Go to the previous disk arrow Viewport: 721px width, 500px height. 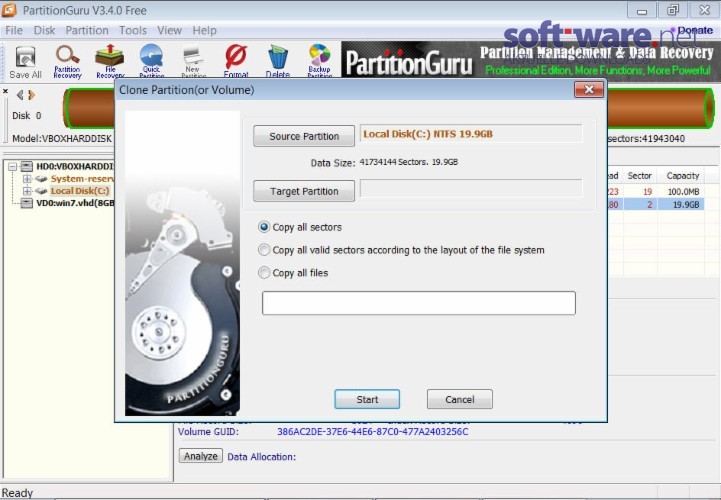tap(20, 95)
